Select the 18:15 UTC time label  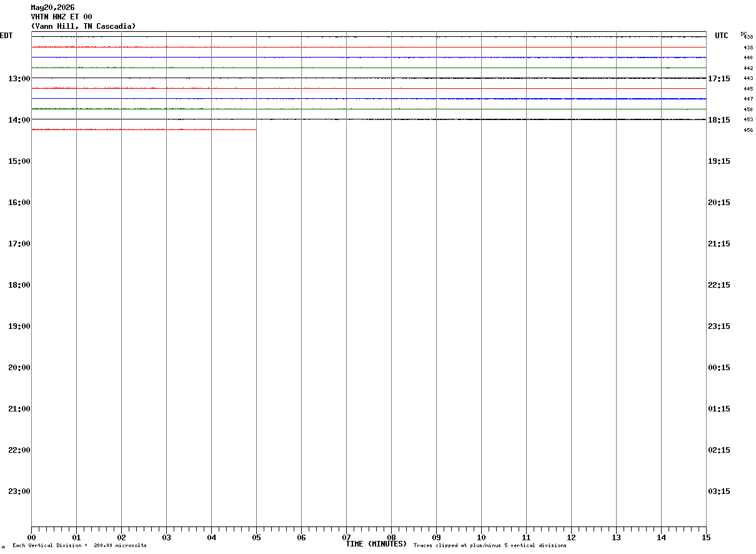[719, 120]
